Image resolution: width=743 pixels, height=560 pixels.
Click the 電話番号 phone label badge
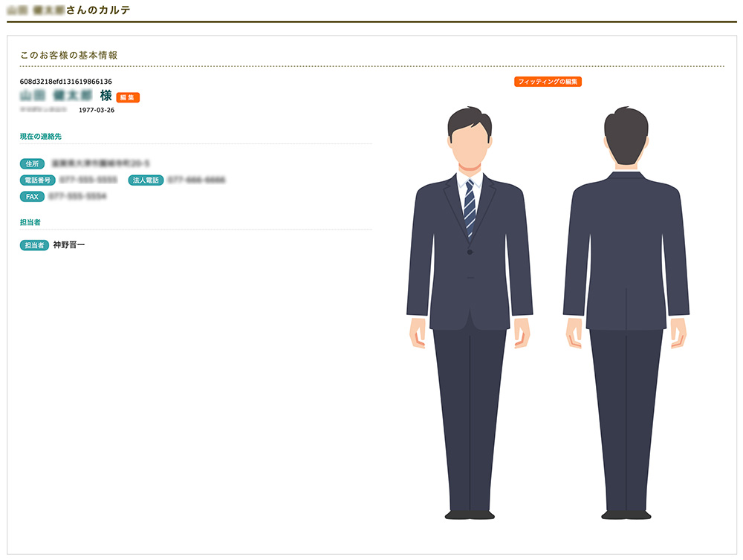(x=37, y=180)
